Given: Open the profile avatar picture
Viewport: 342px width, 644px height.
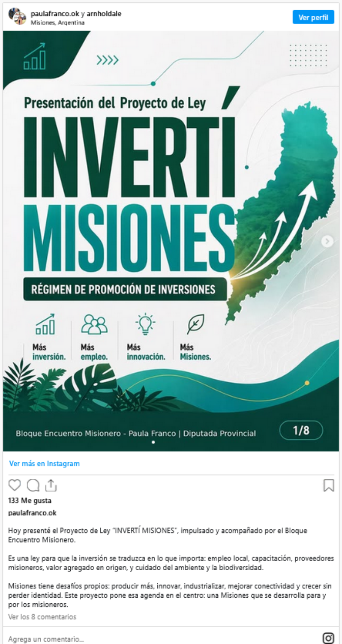Looking at the screenshot, I should (x=17, y=17).
